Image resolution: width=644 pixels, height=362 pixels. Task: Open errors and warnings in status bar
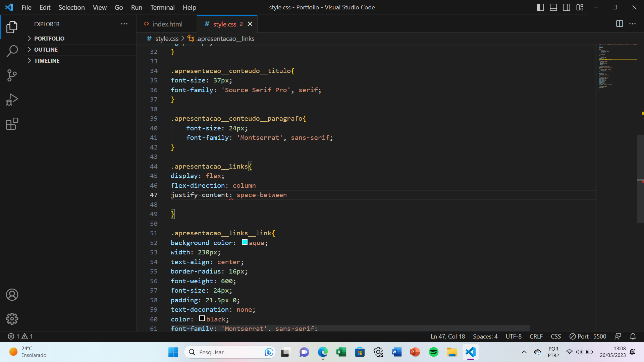20,337
